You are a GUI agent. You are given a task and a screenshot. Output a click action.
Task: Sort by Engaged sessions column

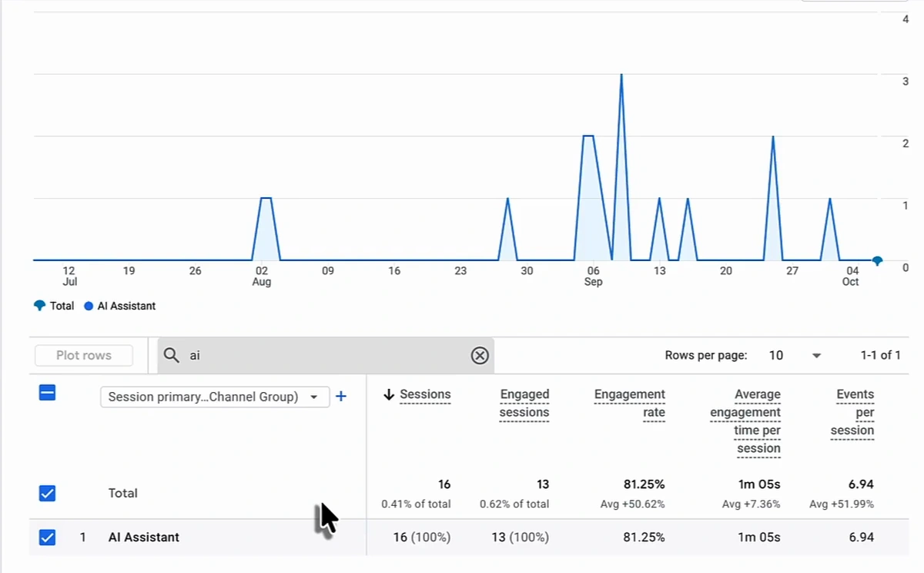(524, 404)
